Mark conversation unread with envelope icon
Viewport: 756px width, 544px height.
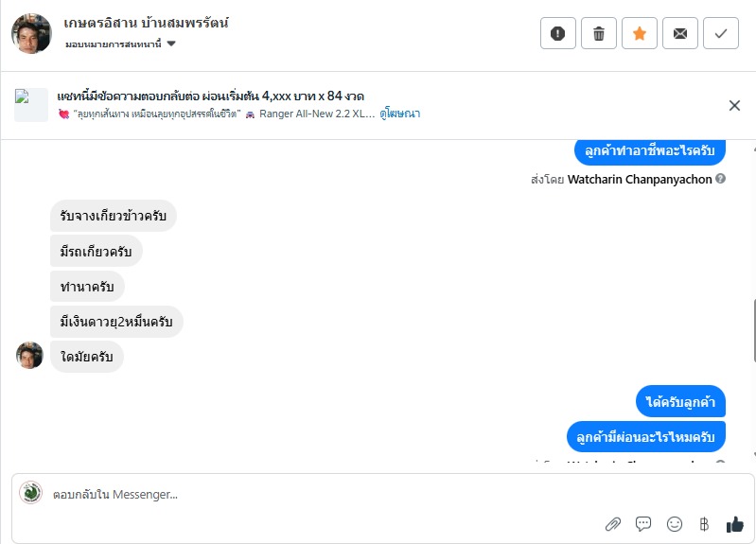(680, 33)
